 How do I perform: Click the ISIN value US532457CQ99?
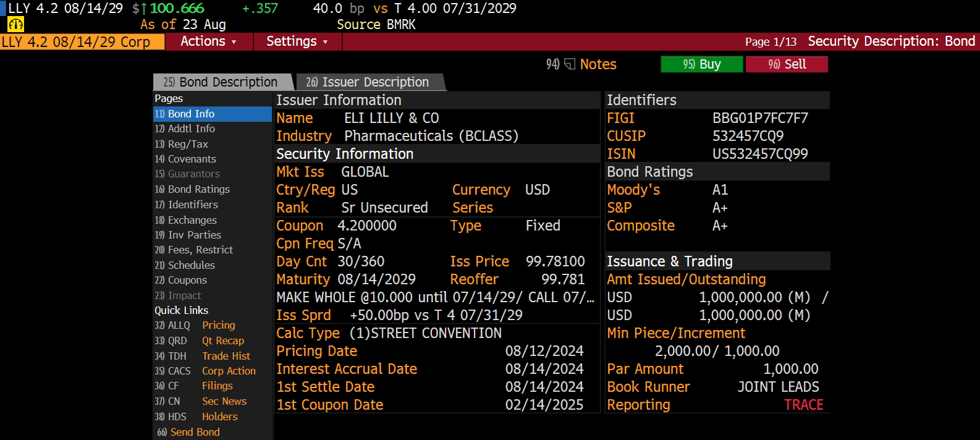click(x=760, y=154)
